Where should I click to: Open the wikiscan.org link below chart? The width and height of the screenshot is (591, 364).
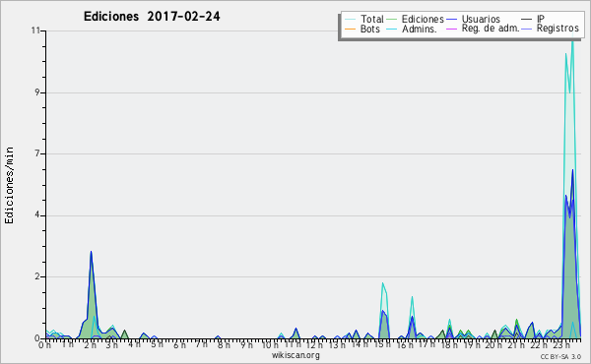coord(295,355)
